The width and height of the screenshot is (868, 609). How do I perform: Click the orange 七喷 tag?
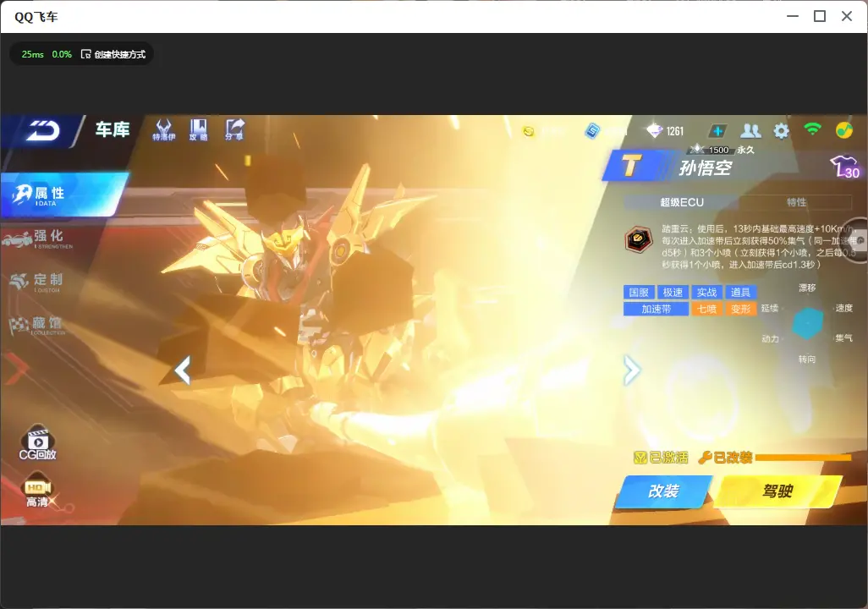(706, 309)
